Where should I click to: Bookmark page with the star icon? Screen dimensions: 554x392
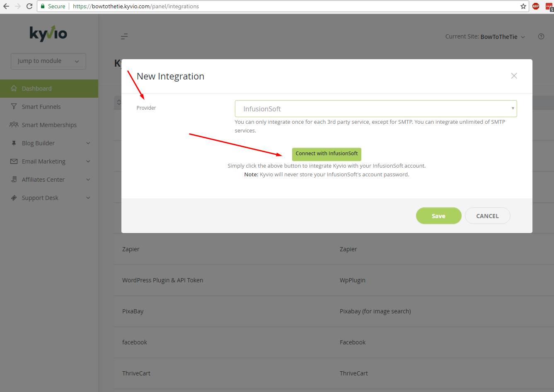(x=523, y=6)
